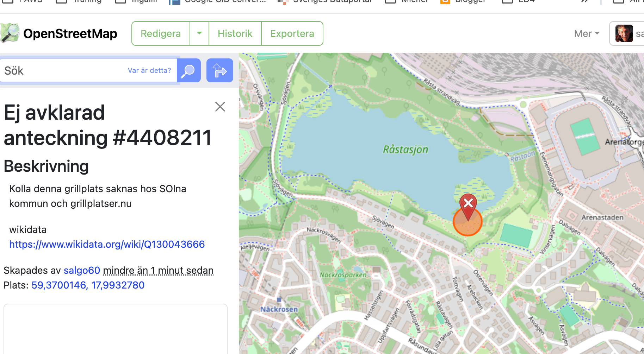Expand the Redigera dropdown arrow
The image size is (644, 354).
[199, 33]
